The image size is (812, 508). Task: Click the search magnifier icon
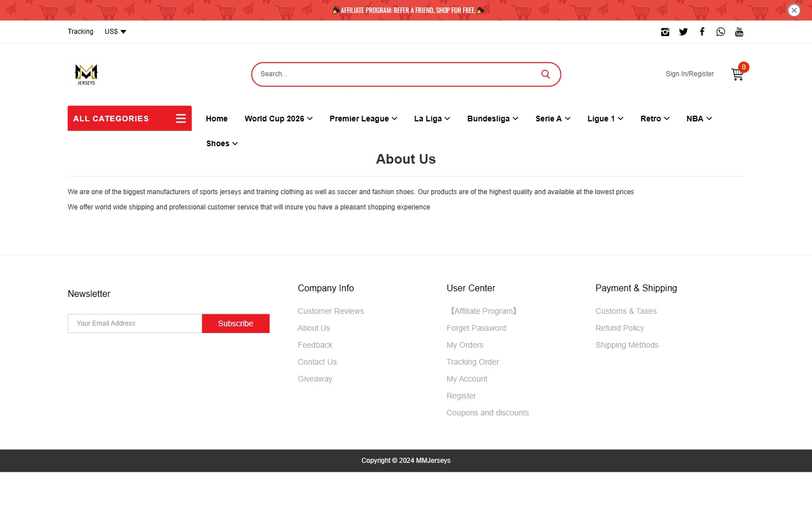(545, 74)
